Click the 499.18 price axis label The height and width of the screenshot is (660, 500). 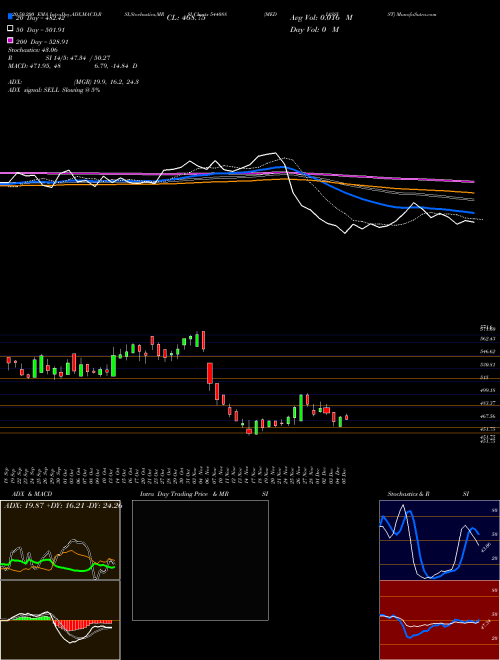pos(487,391)
